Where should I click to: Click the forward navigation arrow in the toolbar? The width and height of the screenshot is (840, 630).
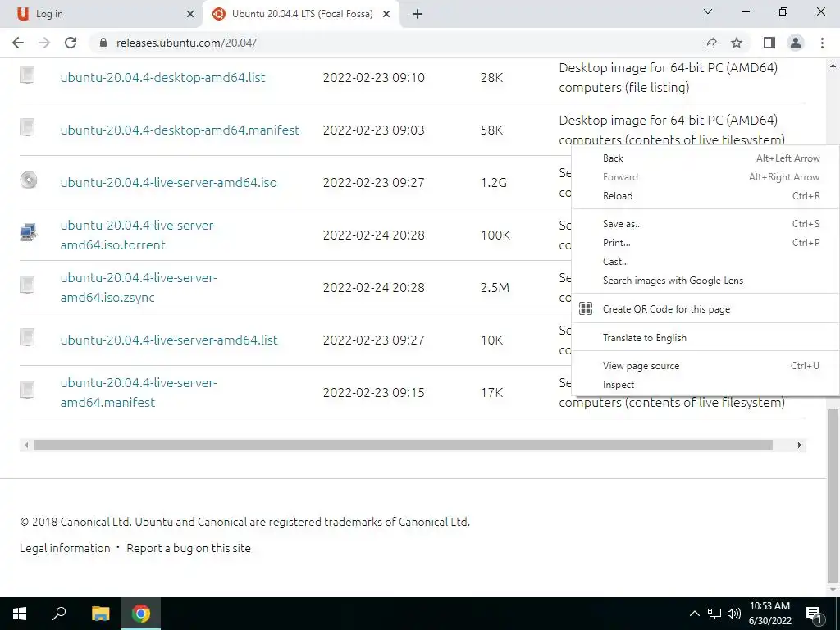pos(44,43)
